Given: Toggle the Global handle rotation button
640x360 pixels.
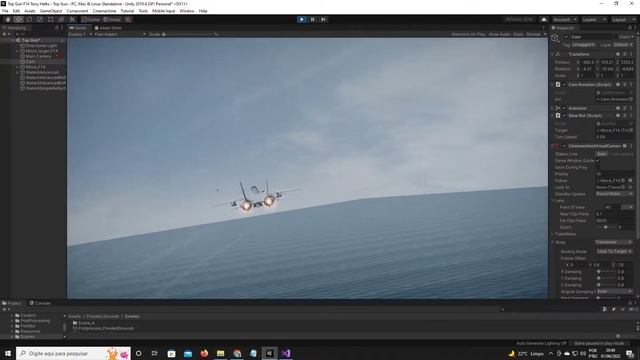Looking at the screenshot, I should point(111,20).
